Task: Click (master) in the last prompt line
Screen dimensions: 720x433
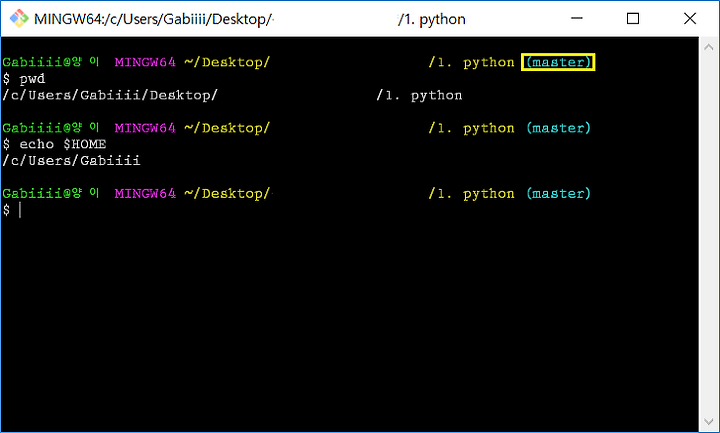Action: point(558,194)
